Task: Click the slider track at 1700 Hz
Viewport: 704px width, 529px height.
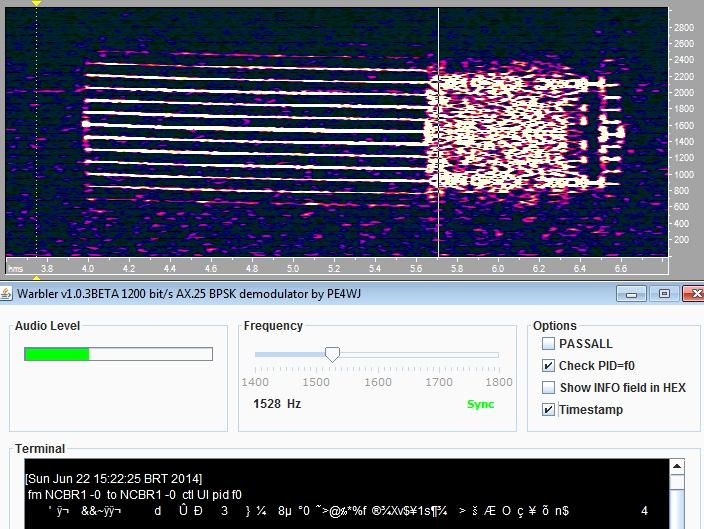Action: point(437,355)
